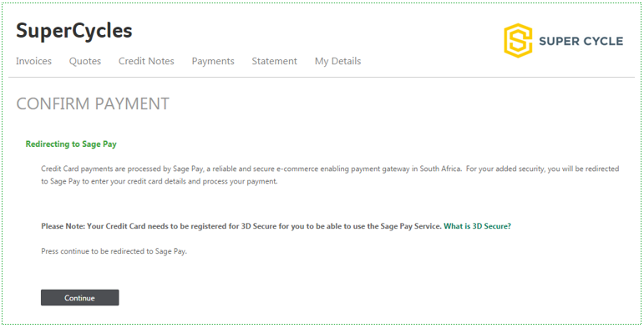
Task: Go to the Quotes page
Action: [x=85, y=61]
